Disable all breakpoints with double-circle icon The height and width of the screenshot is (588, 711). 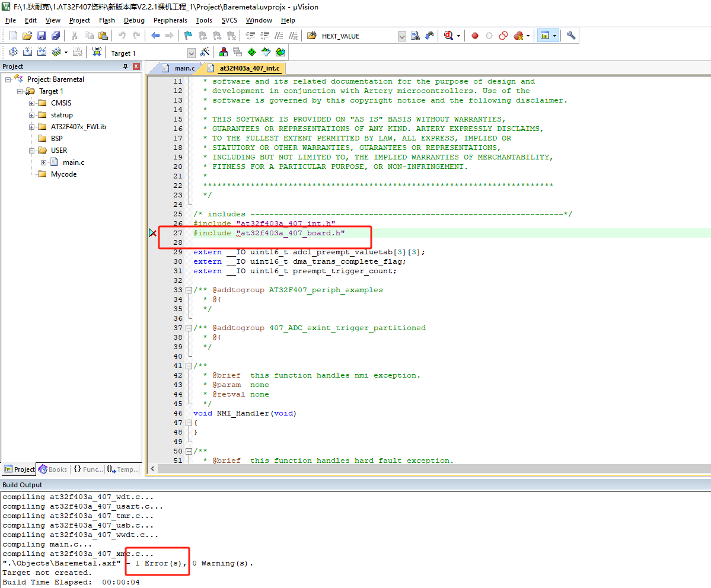tap(503, 36)
